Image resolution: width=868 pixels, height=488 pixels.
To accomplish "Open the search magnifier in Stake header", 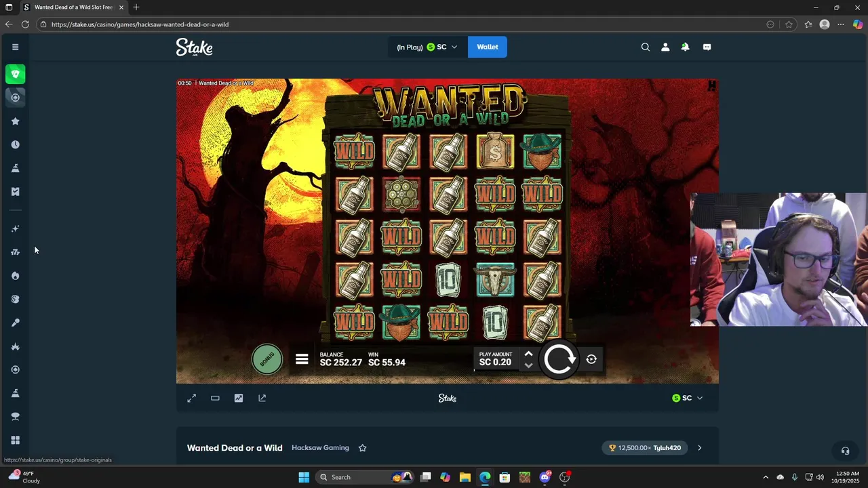I will pyautogui.click(x=646, y=47).
